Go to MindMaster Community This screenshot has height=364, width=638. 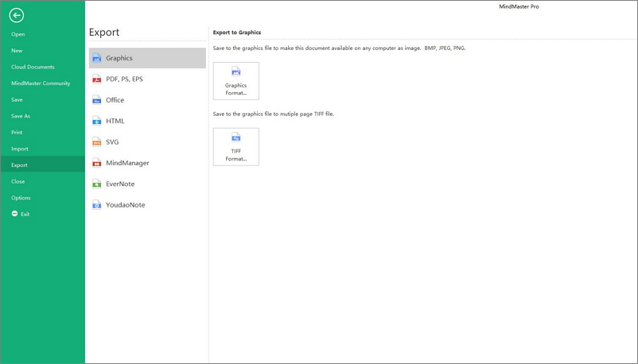tap(41, 83)
